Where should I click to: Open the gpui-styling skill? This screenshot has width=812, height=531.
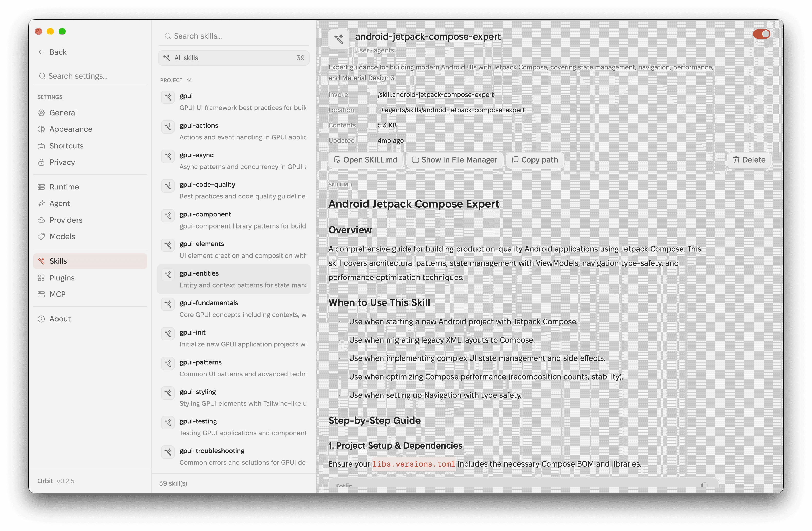pyautogui.click(x=234, y=397)
